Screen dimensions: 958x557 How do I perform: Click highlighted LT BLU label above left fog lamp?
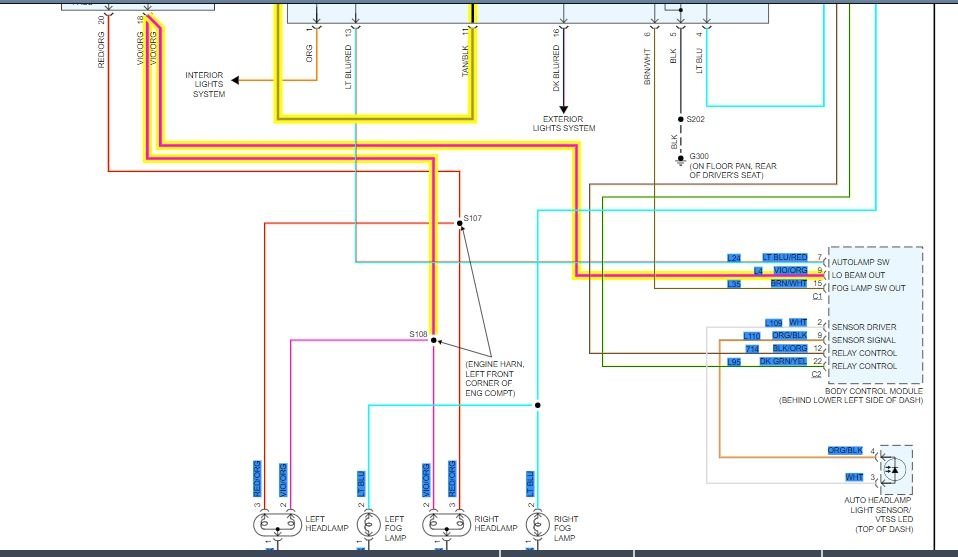pyautogui.click(x=360, y=484)
